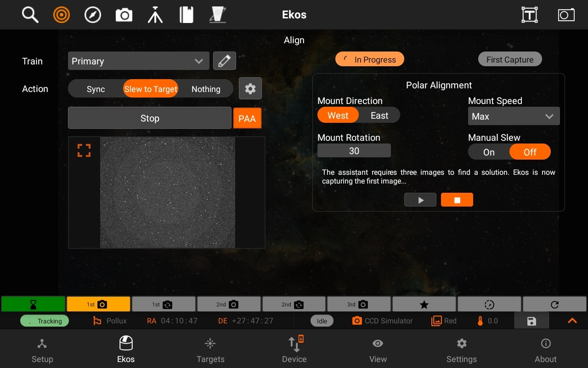Click the First Capture status badge
588x368 pixels.
tap(510, 59)
